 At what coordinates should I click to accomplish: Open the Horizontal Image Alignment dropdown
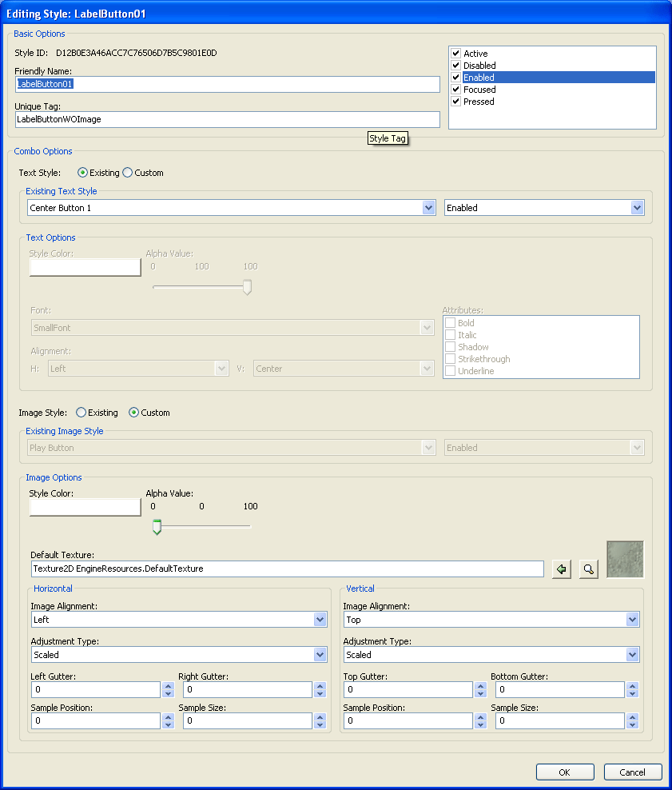319,619
